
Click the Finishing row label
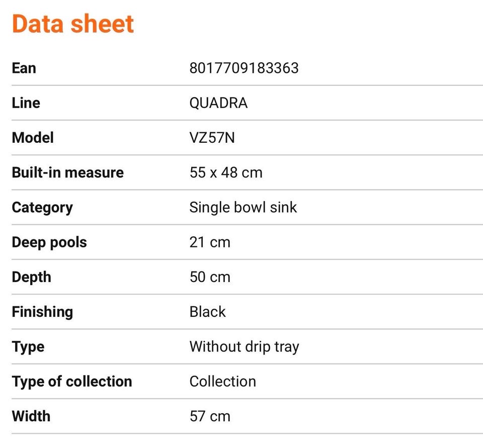(x=42, y=312)
